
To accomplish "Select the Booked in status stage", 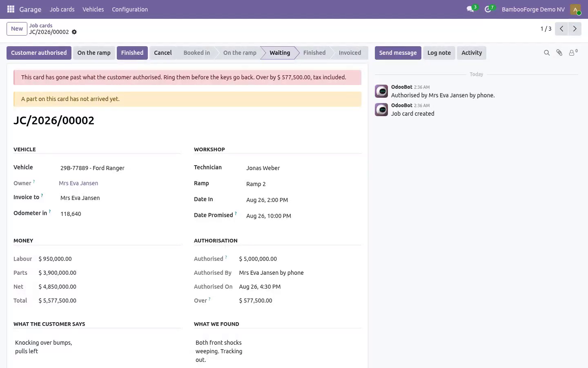I will (197, 53).
